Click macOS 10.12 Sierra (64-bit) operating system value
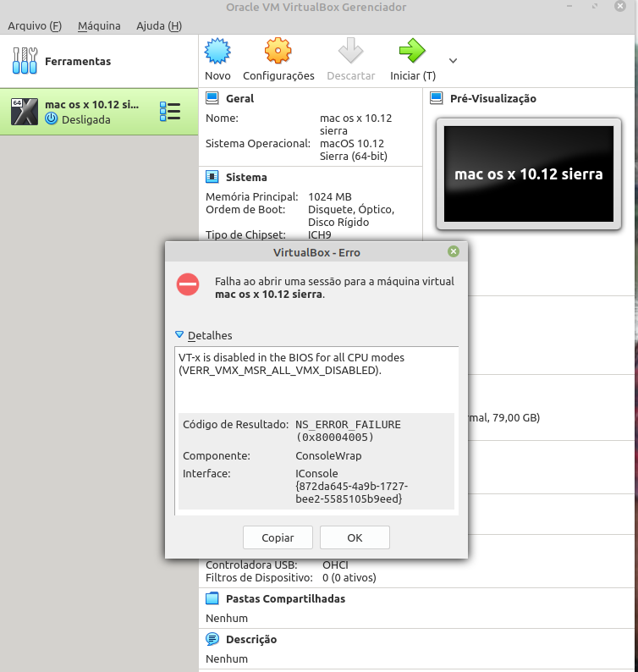 [x=354, y=150]
